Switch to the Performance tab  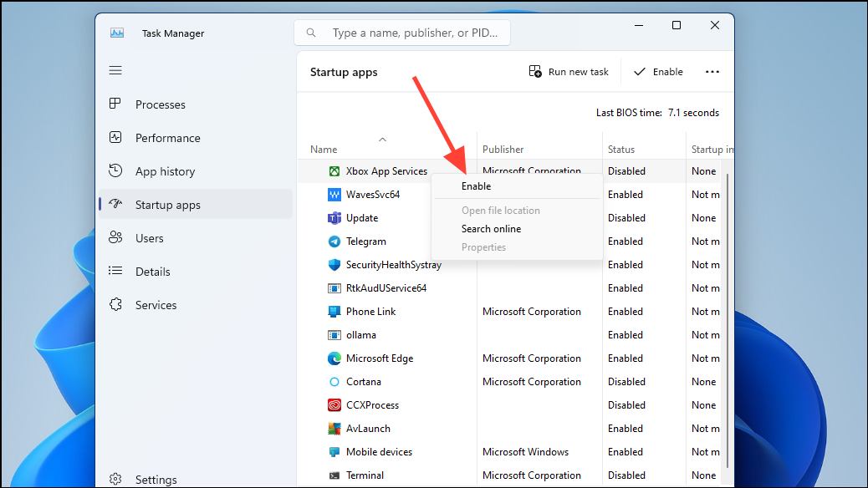pyautogui.click(x=196, y=138)
